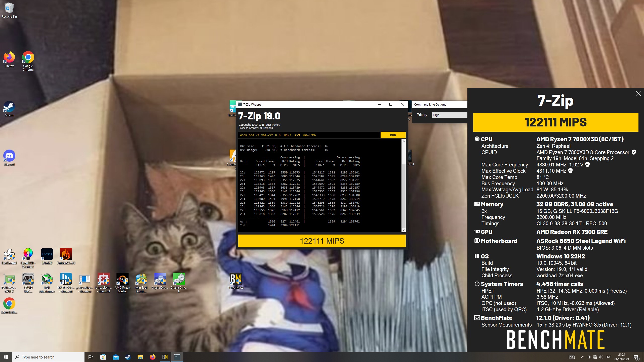Select the LinpackXtreme shortcut icon
644x362 pixels.
(104, 283)
